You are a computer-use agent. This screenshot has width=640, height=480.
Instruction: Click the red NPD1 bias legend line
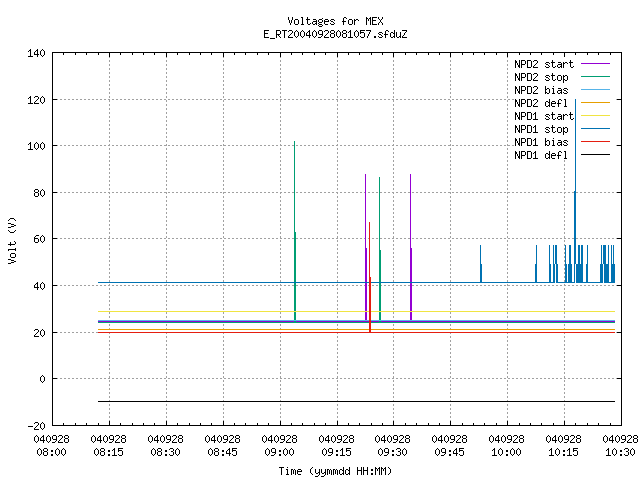[596, 142]
